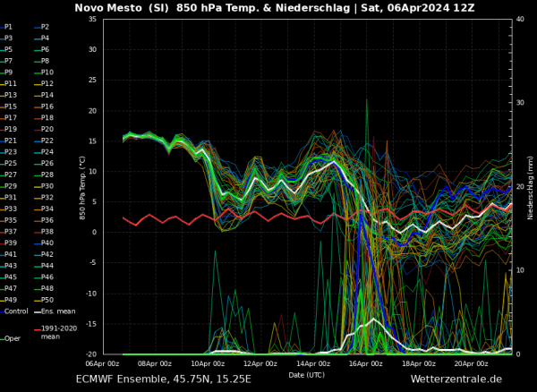
Task: Click the 850 hPa Temp. y-axis label
Action: point(83,186)
